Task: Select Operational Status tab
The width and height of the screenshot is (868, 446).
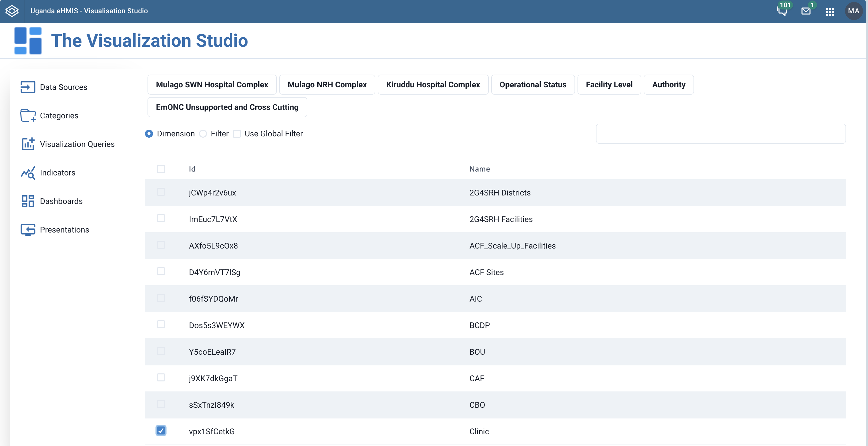Action: (x=533, y=85)
